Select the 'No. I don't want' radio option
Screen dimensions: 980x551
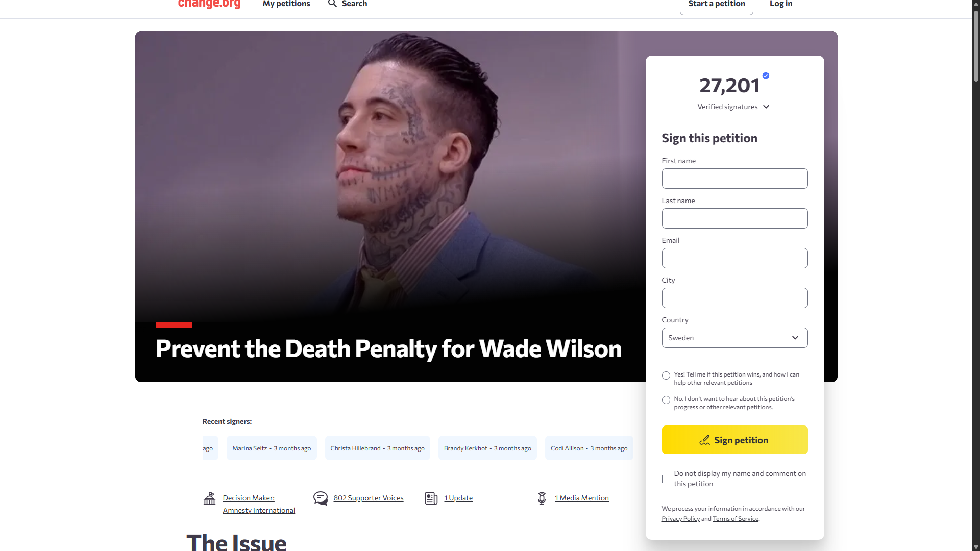[x=666, y=400]
